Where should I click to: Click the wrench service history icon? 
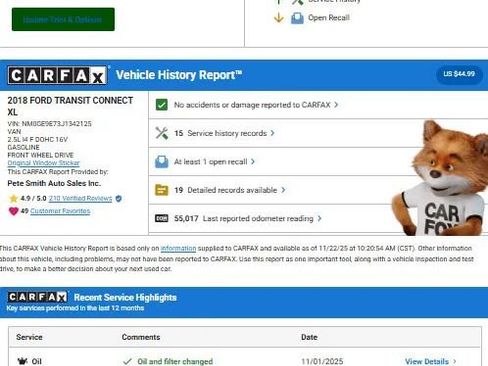(x=162, y=133)
